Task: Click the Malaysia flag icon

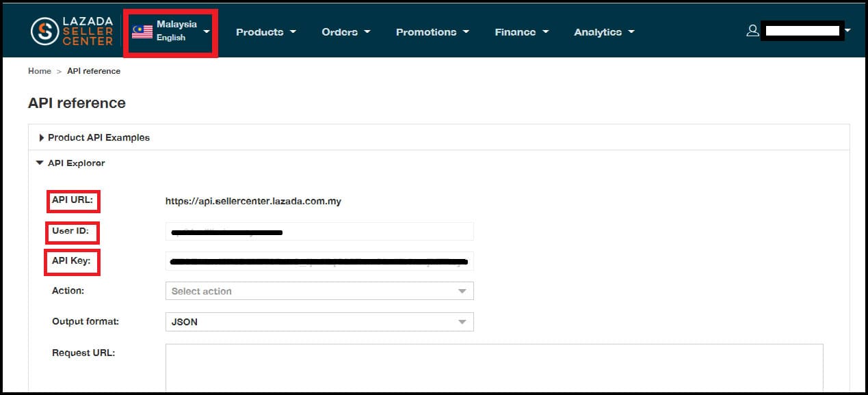Action: tap(142, 31)
